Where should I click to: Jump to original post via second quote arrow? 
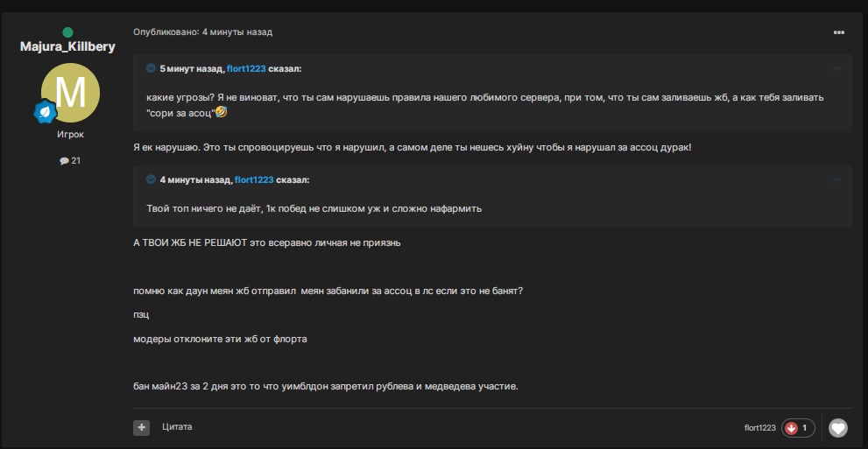836,179
